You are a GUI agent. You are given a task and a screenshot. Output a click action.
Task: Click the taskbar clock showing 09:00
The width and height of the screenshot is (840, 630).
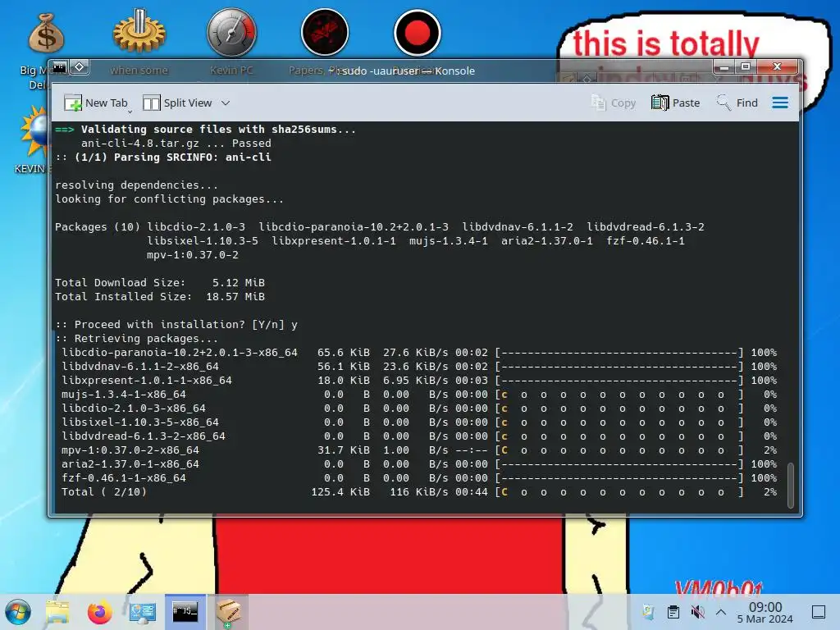point(765,612)
